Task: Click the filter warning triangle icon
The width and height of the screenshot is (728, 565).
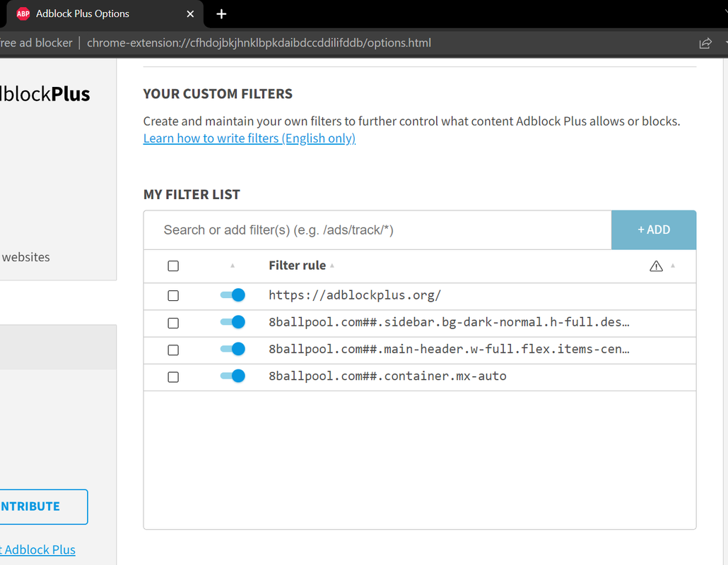Action: click(x=656, y=266)
